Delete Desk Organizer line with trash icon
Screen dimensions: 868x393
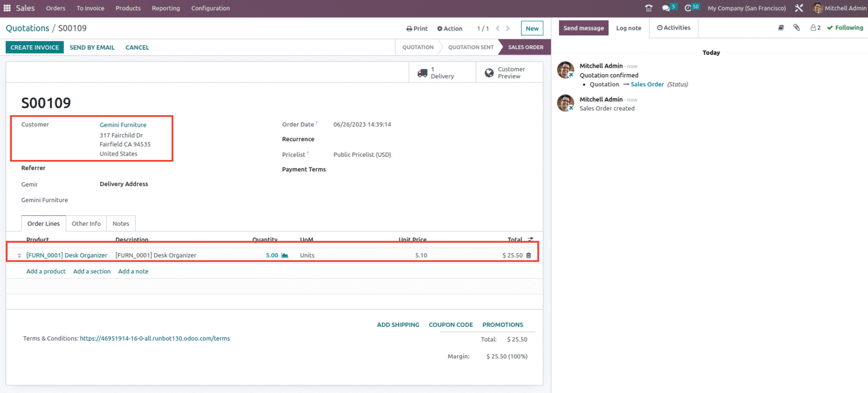528,255
